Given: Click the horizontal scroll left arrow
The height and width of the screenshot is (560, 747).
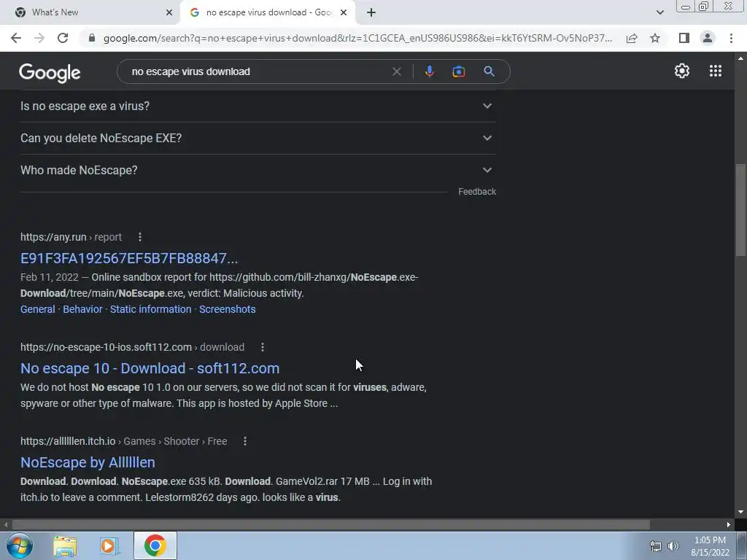Looking at the screenshot, I should point(6,524).
